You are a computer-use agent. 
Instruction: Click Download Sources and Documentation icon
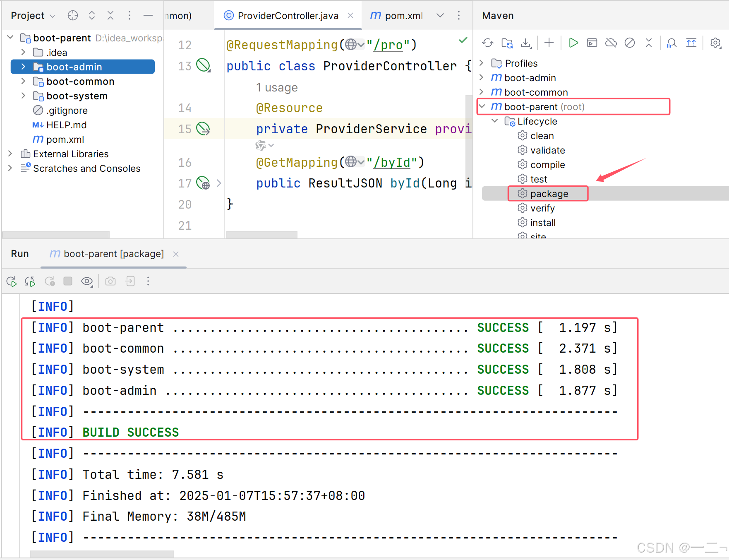(526, 43)
